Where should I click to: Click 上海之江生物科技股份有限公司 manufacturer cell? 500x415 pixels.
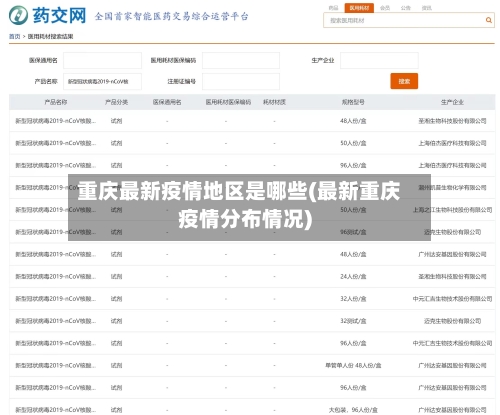tap(452, 210)
